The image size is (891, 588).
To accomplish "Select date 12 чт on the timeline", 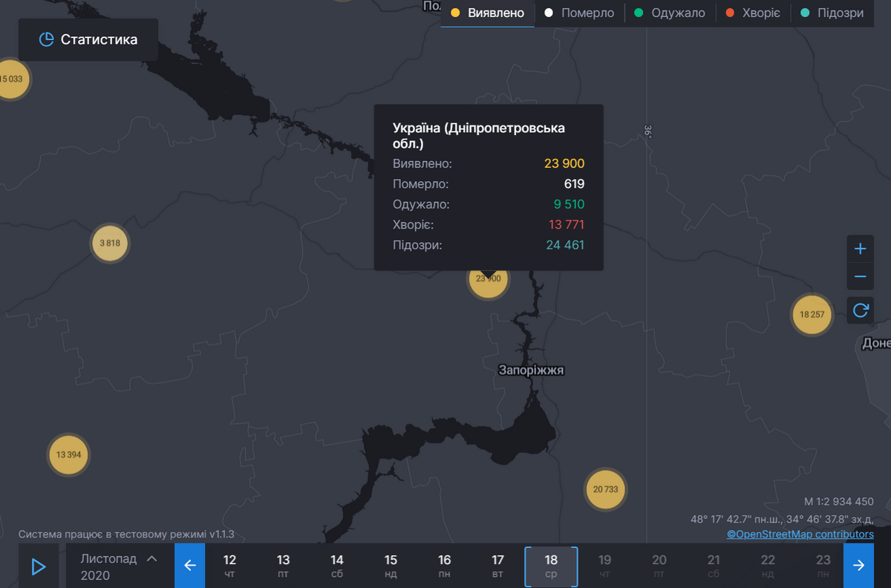I will 230,566.
